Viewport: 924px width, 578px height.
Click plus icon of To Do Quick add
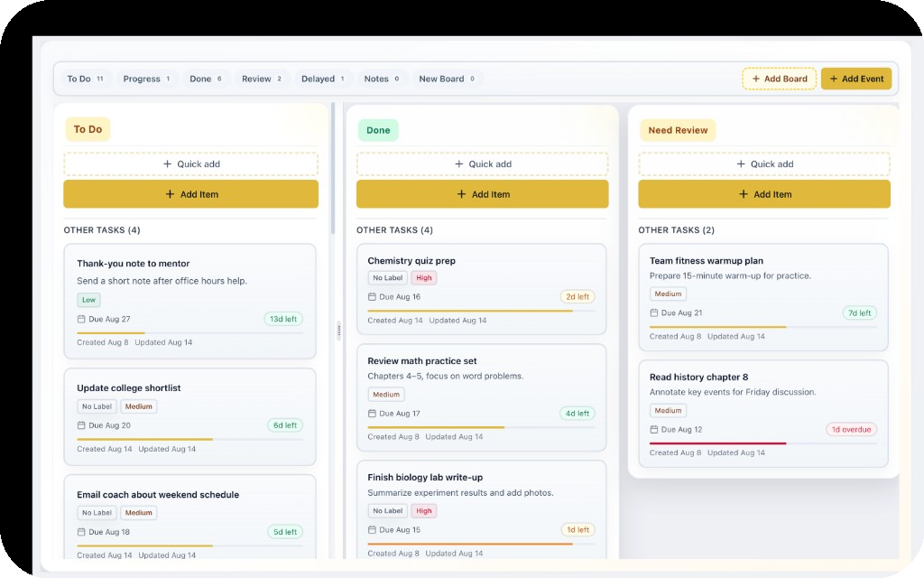pos(167,164)
